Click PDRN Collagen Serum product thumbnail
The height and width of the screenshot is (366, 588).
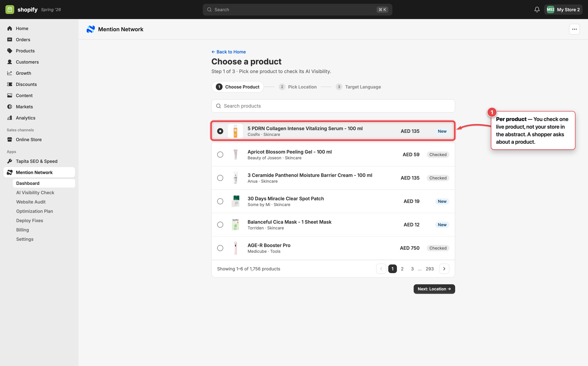pyautogui.click(x=235, y=131)
